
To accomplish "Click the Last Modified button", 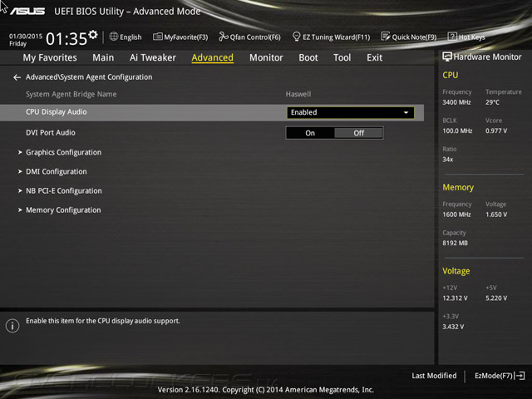I will pos(434,376).
